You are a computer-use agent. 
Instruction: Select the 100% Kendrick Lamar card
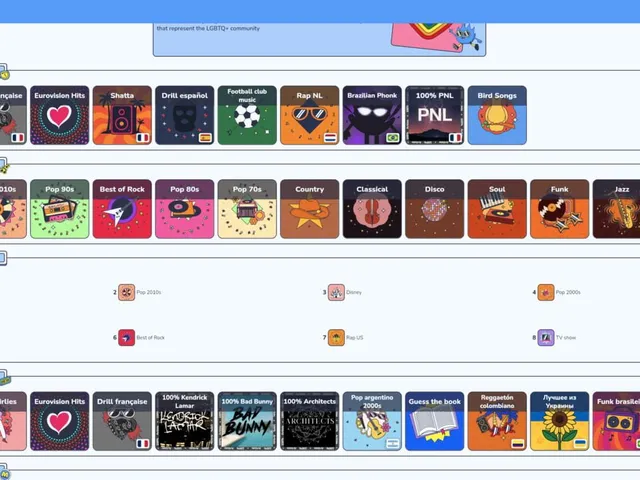184,421
